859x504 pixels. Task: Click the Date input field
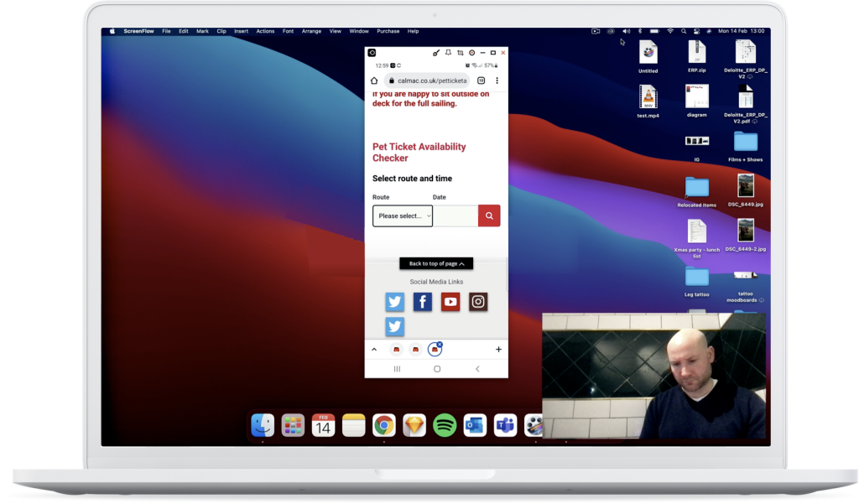click(456, 216)
